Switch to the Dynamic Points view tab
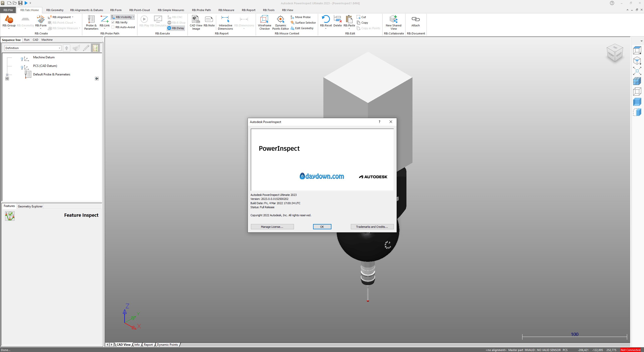The width and height of the screenshot is (644, 352). (x=167, y=345)
